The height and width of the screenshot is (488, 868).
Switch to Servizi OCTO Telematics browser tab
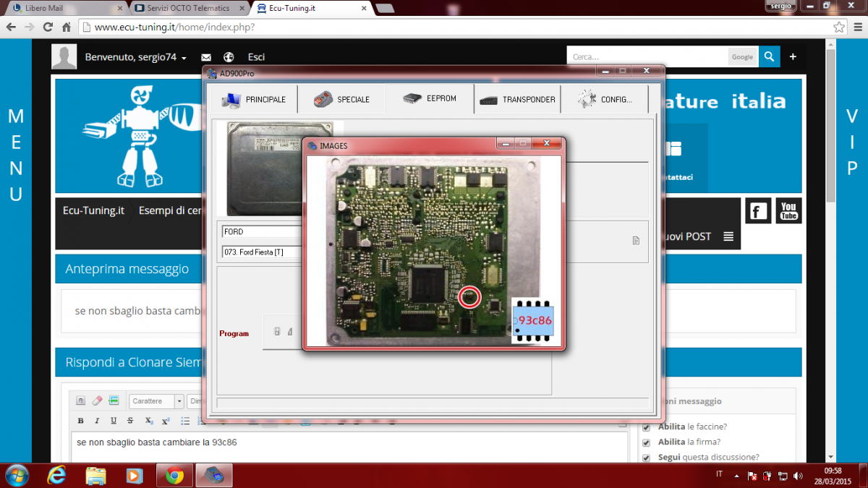(x=188, y=7)
